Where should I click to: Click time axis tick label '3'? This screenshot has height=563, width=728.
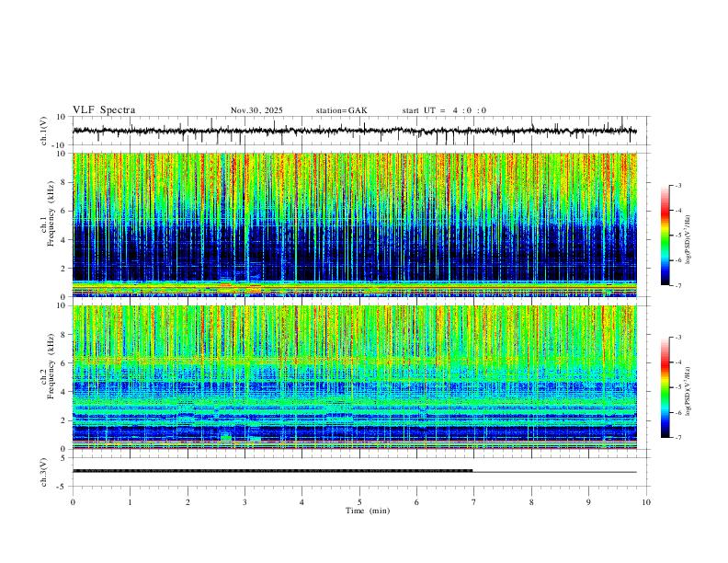pos(245,502)
